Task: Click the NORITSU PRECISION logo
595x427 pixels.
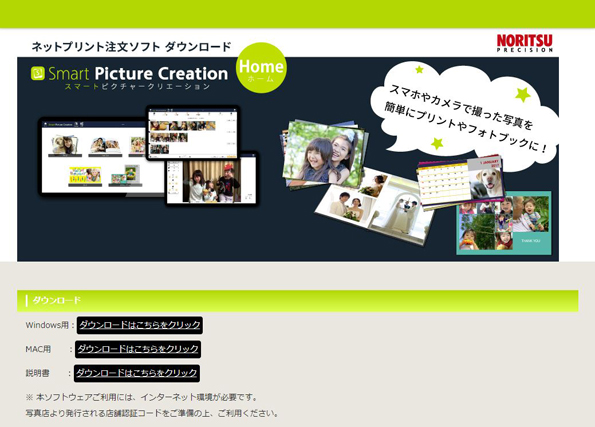Action: point(524,43)
